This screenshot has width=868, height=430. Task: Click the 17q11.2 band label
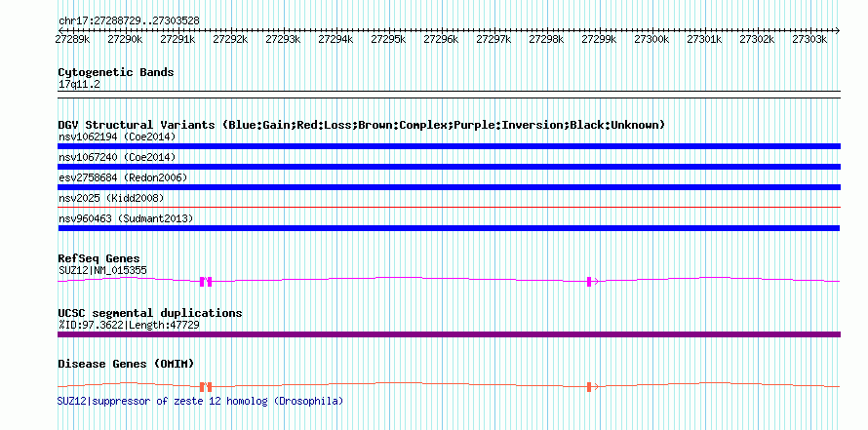[79, 85]
